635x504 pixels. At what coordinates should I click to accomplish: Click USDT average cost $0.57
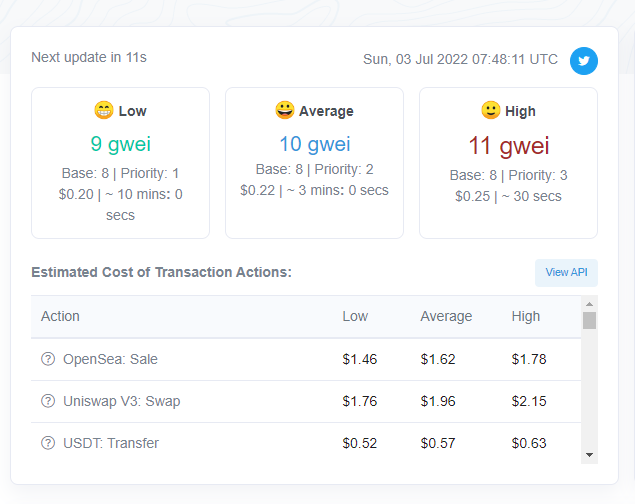pos(438,443)
